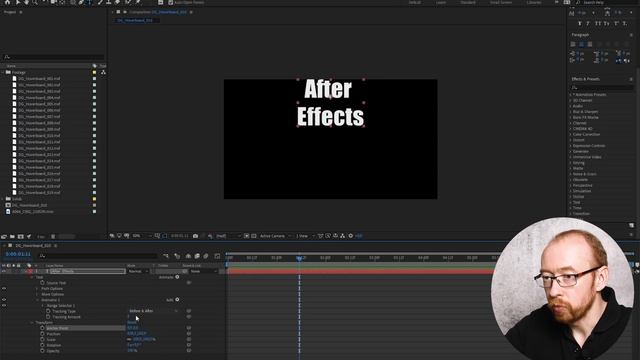Click yellow label swatch of Solids folder
Viewport: 640px width, 360px height.
[x=94, y=199]
